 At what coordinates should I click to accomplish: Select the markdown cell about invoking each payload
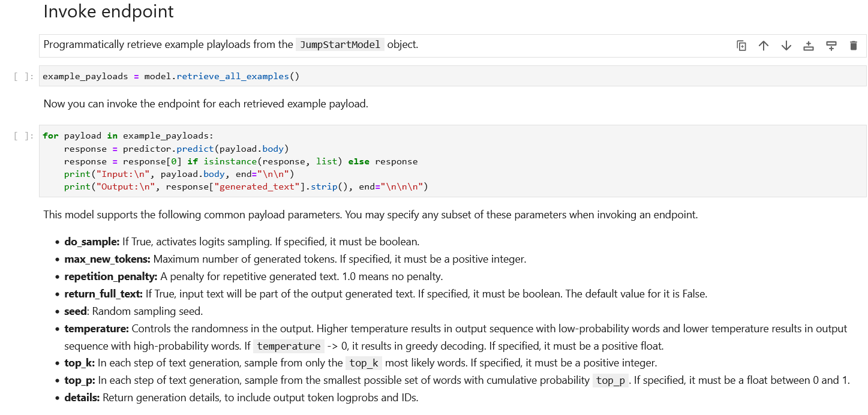coord(205,104)
